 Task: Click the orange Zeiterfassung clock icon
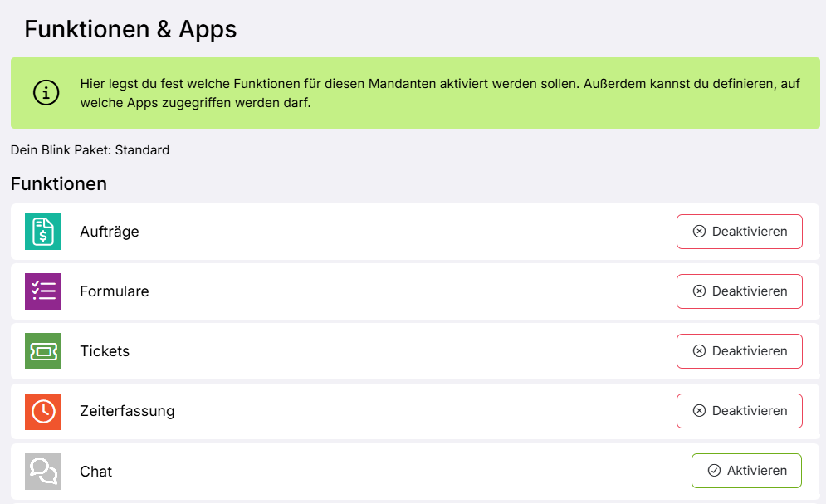tap(43, 411)
